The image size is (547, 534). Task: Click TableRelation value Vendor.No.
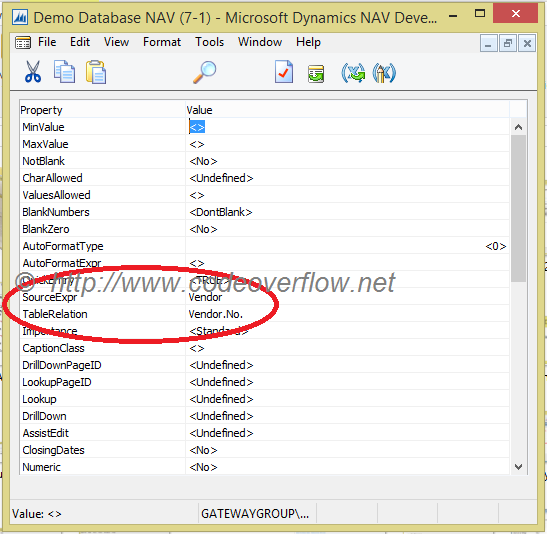click(x=215, y=314)
